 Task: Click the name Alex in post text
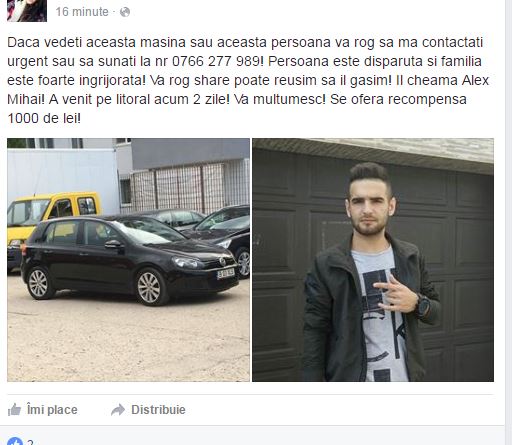click(475, 80)
